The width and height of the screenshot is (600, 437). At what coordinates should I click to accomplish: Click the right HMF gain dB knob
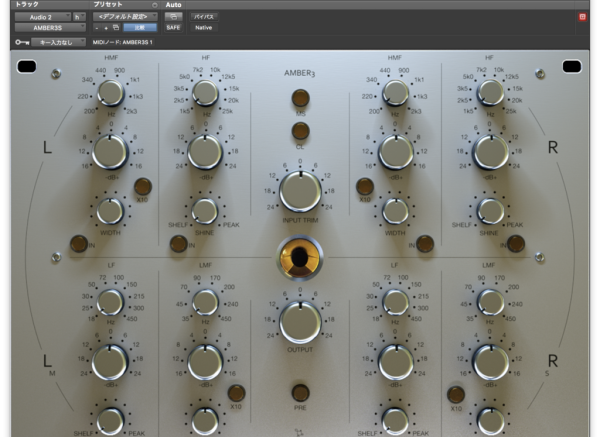pyautogui.click(x=396, y=152)
